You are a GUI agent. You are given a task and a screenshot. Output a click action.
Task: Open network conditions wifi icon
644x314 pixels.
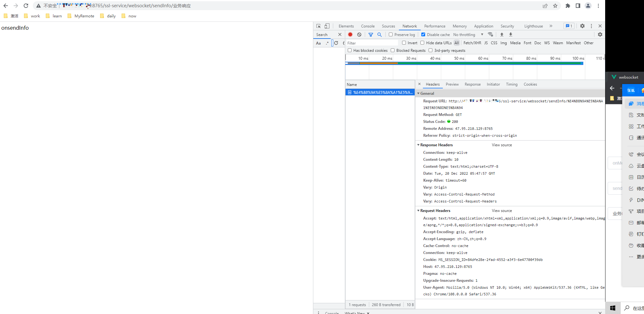point(491,34)
